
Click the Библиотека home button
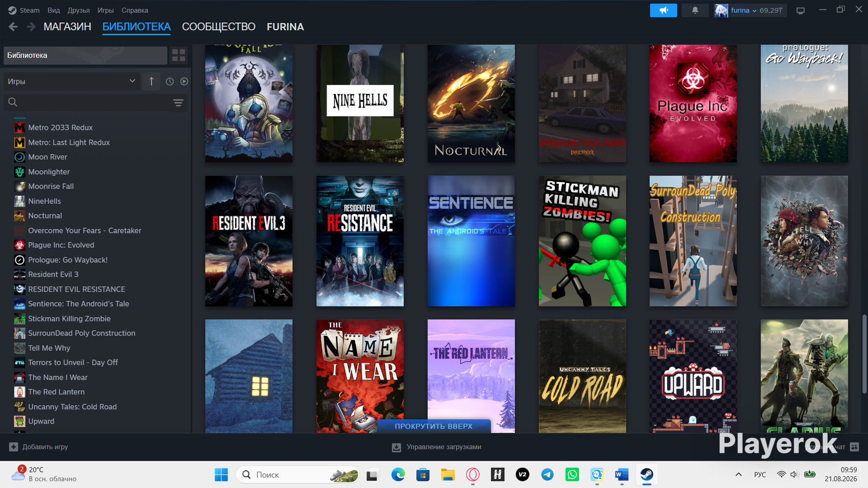coord(85,55)
